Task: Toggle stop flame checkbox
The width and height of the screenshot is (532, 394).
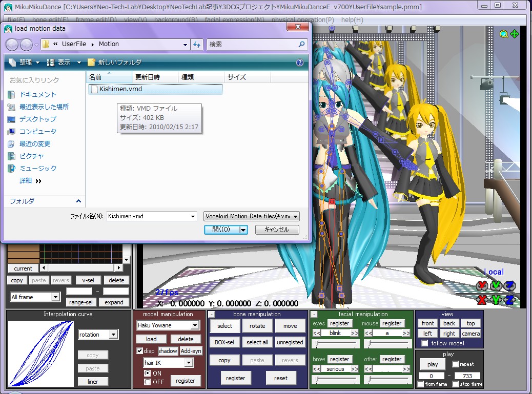Action: tap(455, 384)
